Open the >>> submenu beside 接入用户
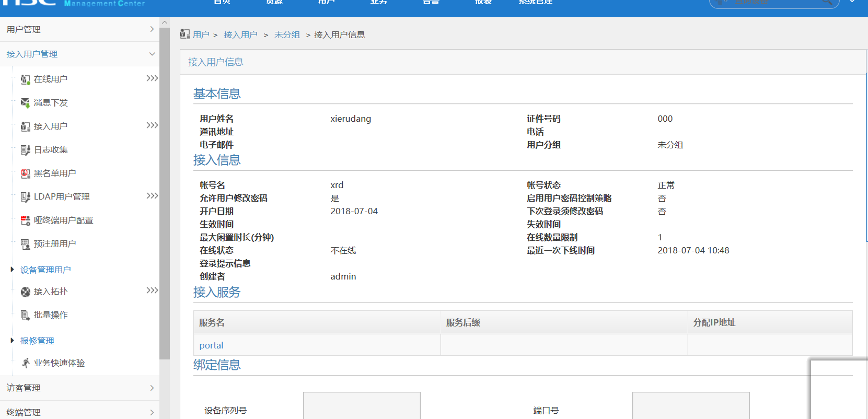This screenshot has width=868, height=419. click(x=152, y=125)
